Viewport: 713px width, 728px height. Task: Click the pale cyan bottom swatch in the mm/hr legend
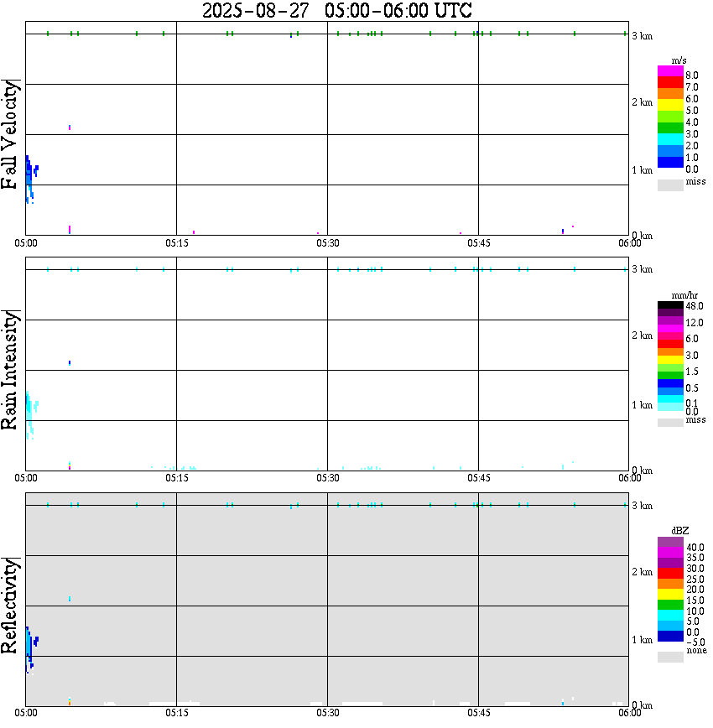click(670, 407)
